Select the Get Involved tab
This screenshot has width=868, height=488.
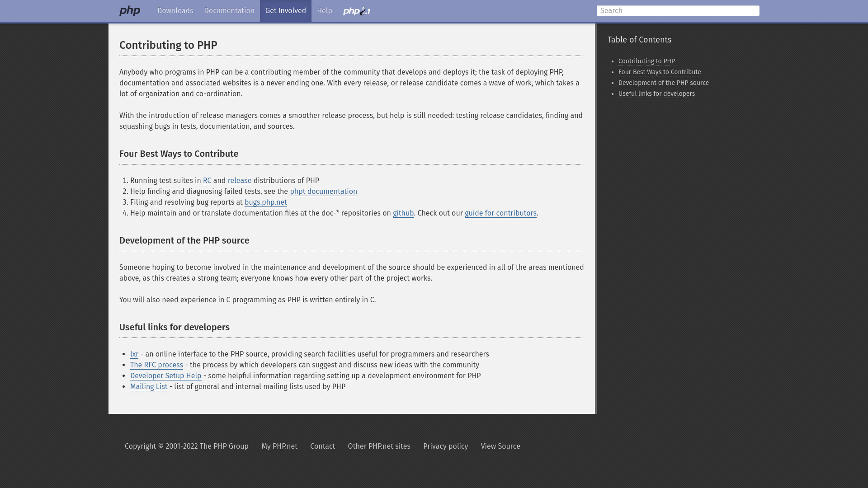point(286,11)
